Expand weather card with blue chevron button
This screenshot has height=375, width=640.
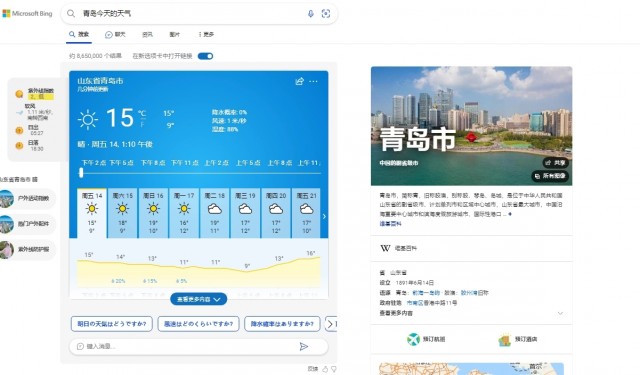(x=199, y=299)
